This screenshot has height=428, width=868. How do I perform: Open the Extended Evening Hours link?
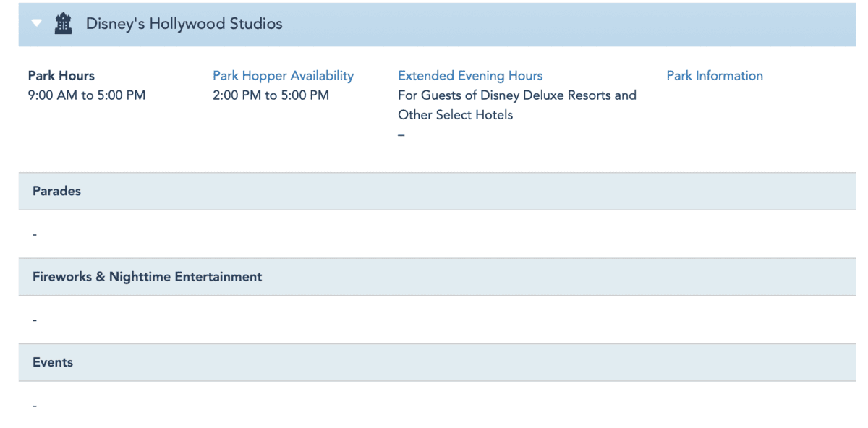point(470,76)
